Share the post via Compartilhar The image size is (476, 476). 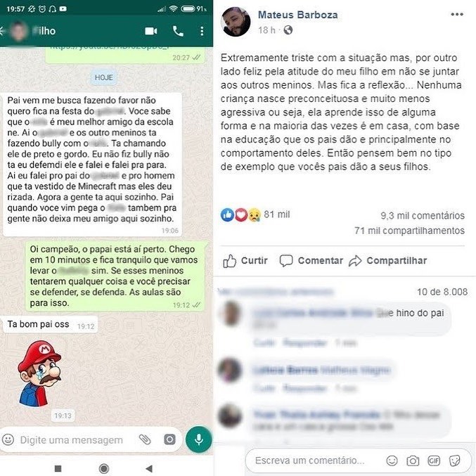(388, 260)
